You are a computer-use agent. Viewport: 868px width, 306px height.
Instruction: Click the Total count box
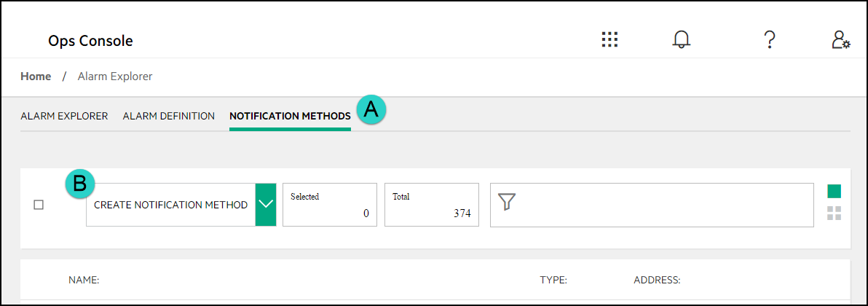click(x=432, y=205)
